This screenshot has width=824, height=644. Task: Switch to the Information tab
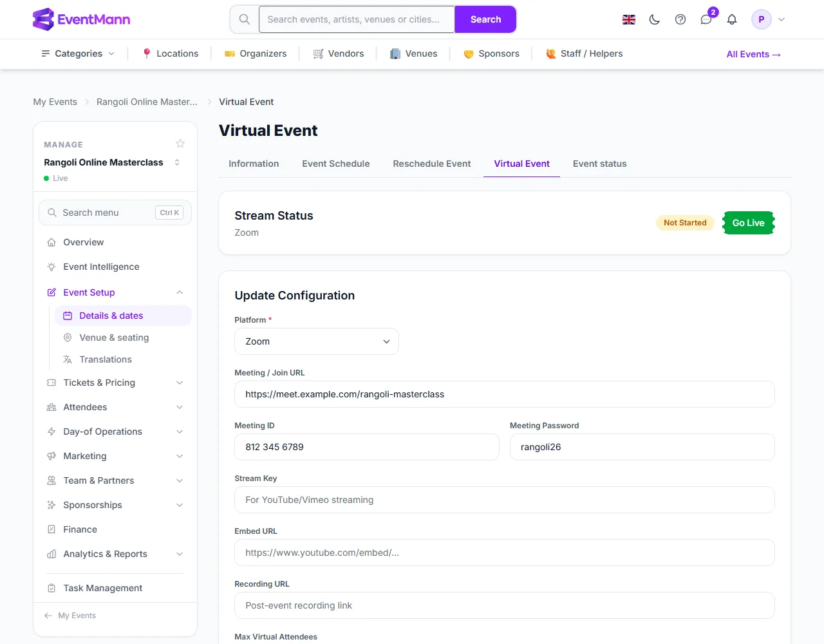(254, 164)
